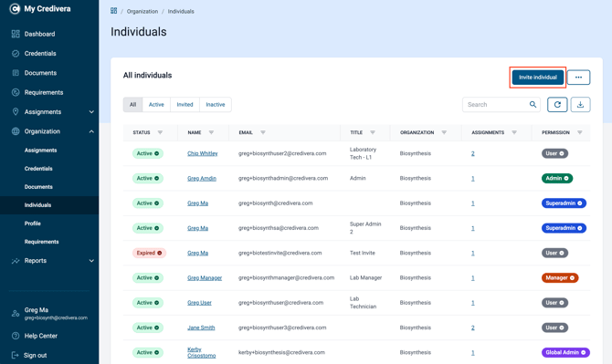Open Chip Whitley's User permission badge

pos(554,153)
